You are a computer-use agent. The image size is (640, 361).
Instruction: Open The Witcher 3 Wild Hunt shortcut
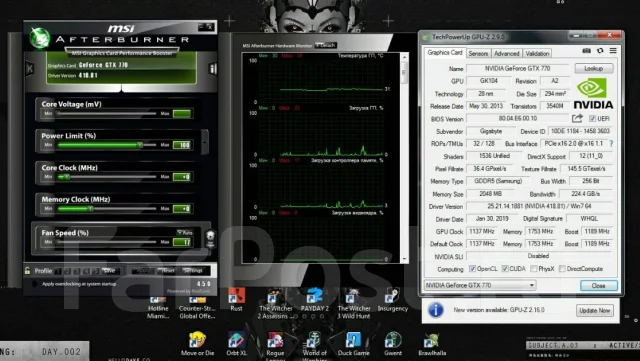(353, 303)
